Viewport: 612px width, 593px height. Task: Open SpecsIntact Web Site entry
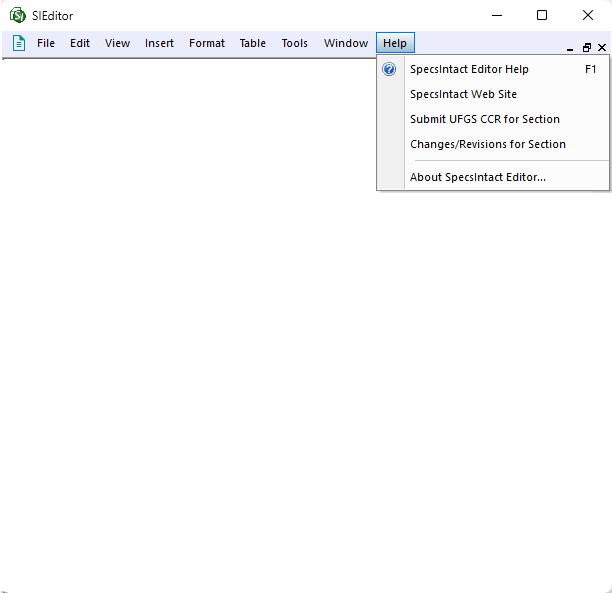(x=493, y=94)
